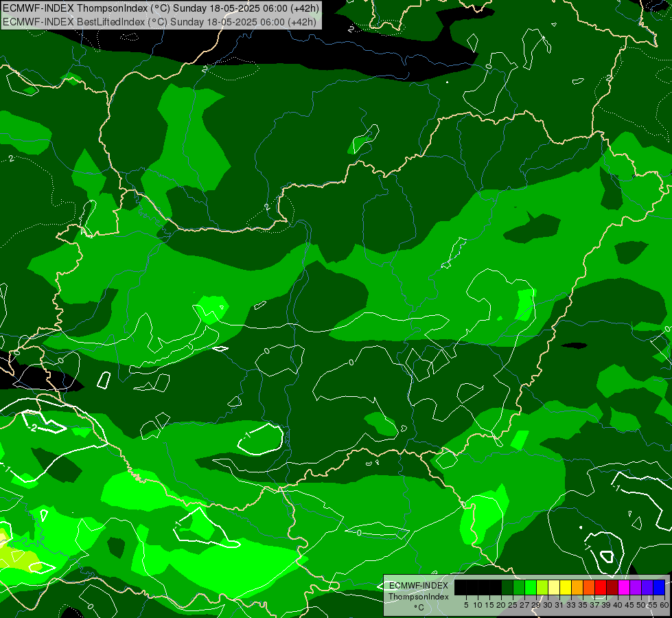Viewport: 672px width, 618px height.
Task: Select the medium green 25-27 legend swatch
Action: pyautogui.click(x=519, y=587)
